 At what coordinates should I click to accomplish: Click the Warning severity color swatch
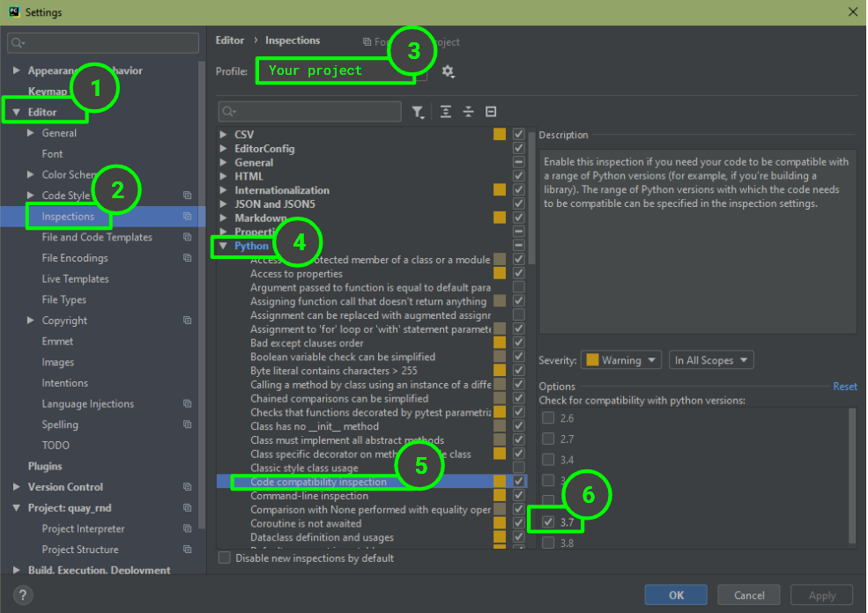pos(592,359)
